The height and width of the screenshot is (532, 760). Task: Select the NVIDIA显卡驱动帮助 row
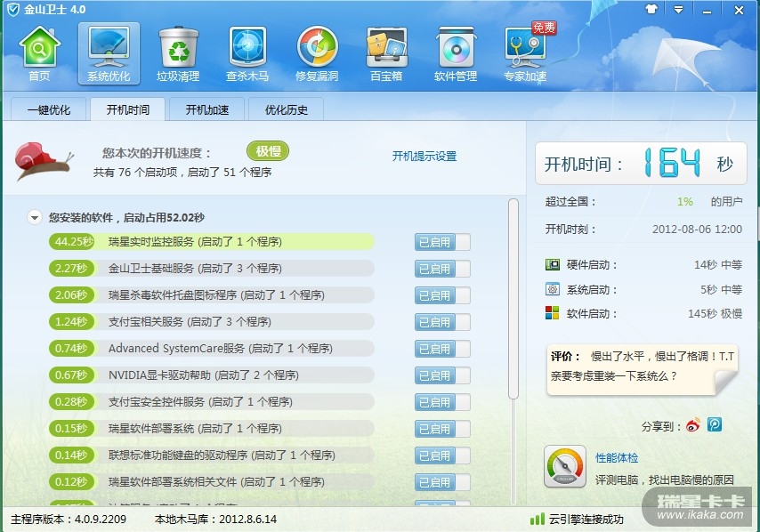coord(212,375)
